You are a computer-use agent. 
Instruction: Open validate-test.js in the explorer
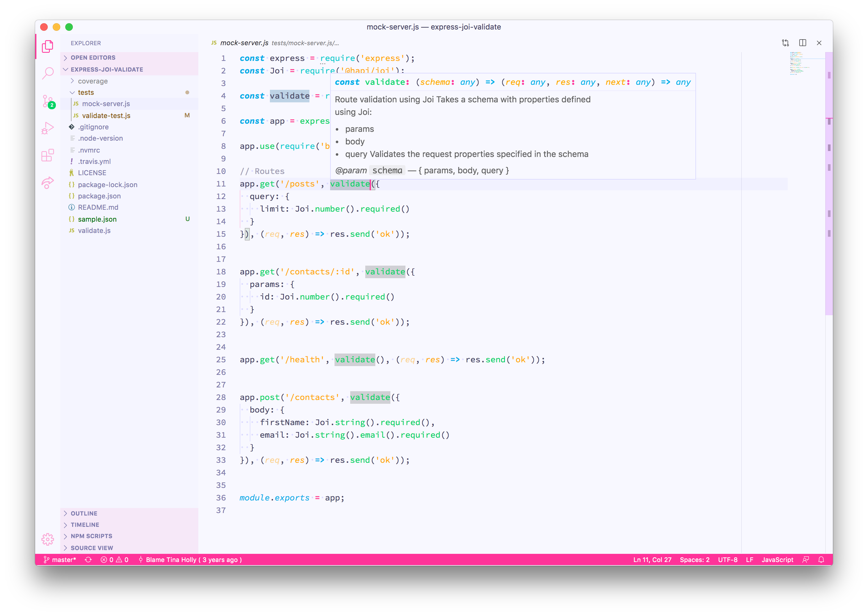[x=106, y=116]
